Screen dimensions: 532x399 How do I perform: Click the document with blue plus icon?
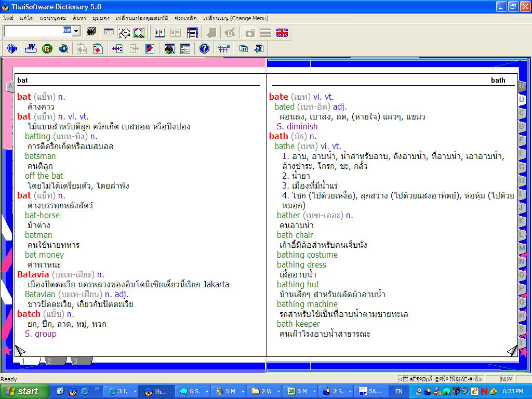coord(259,48)
